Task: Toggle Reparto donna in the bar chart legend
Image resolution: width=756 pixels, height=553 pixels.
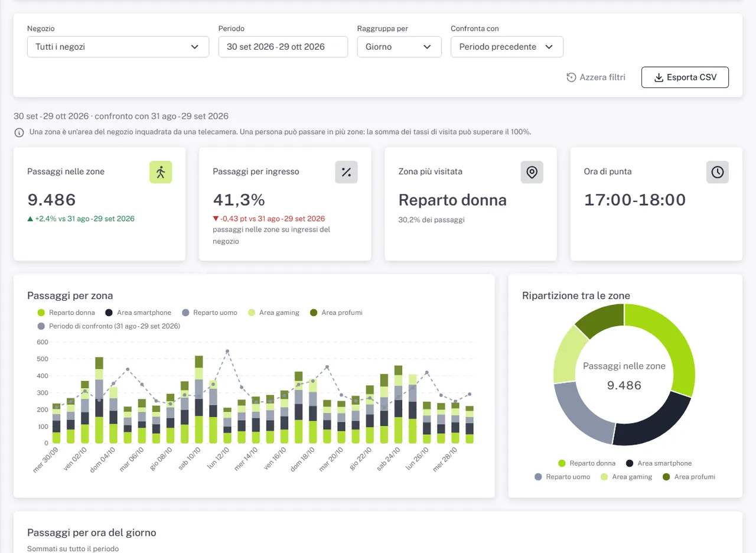Action: 66,313
